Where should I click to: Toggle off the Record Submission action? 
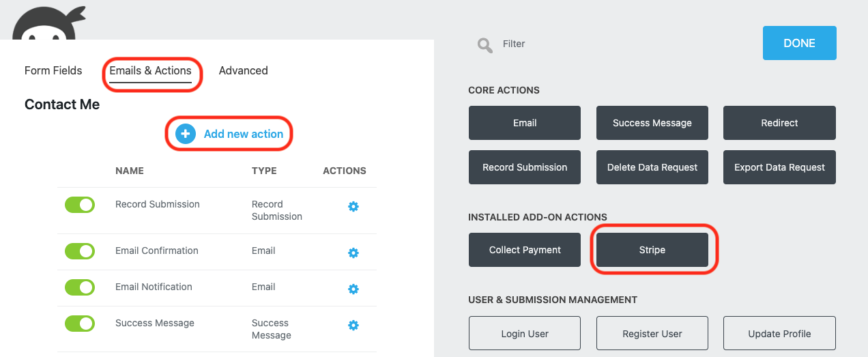tap(80, 205)
